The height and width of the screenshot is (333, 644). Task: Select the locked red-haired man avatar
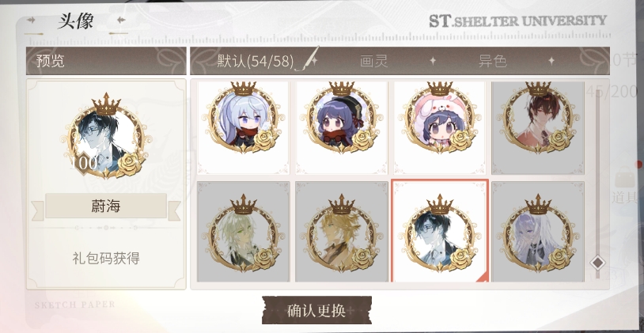[x=538, y=127]
